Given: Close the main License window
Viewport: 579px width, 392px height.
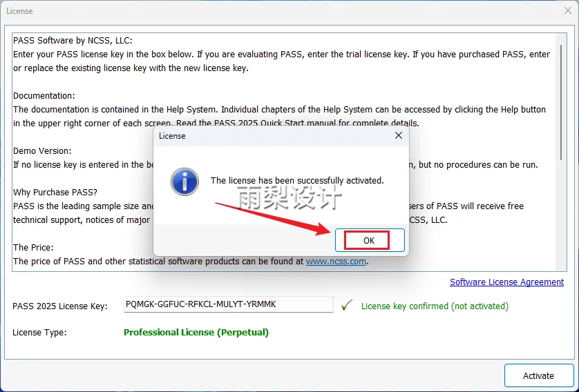Looking at the screenshot, I should point(567,10).
